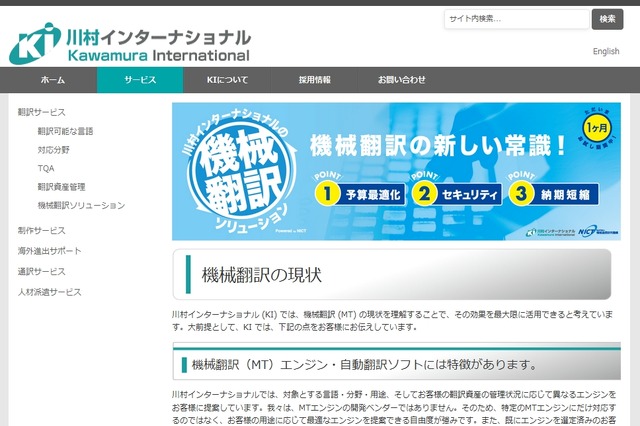Open TQA in the sidebar
This screenshot has height=426, width=640.
[x=46, y=168]
